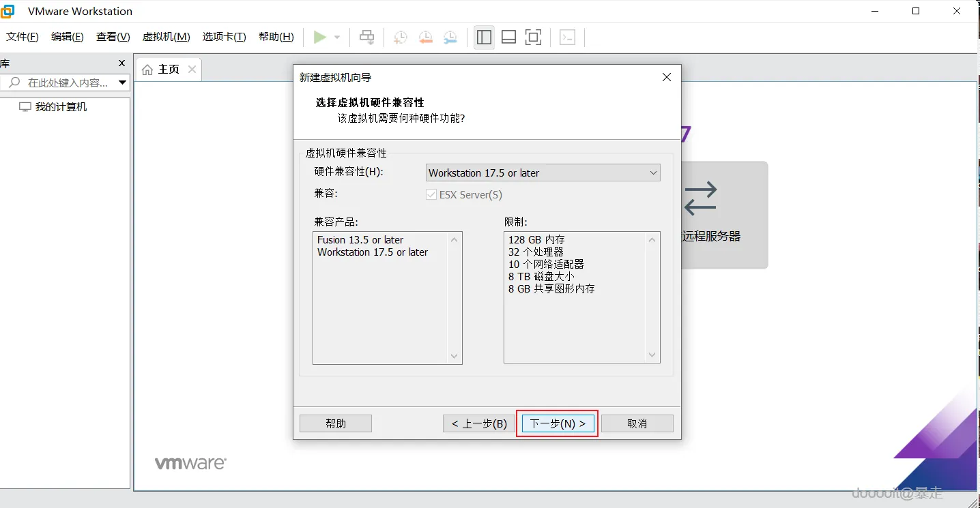This screenshot has height=508, width=980.
Task: Toggle the thumbnail bar view icon
Action: tap(508, 37)
